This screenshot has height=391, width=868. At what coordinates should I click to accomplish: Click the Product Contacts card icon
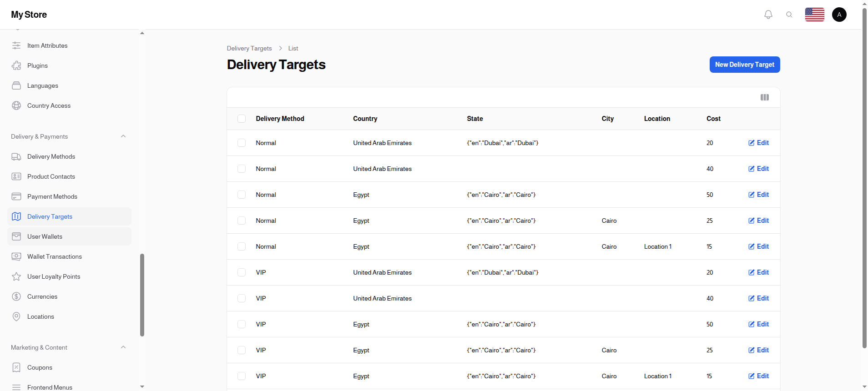pos(16,176)
